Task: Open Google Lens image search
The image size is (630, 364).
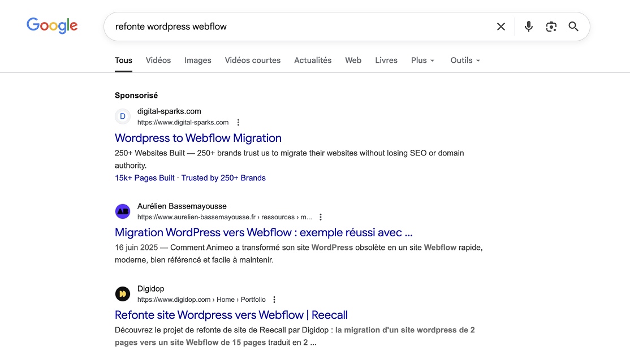Action: tap(551, 26)
